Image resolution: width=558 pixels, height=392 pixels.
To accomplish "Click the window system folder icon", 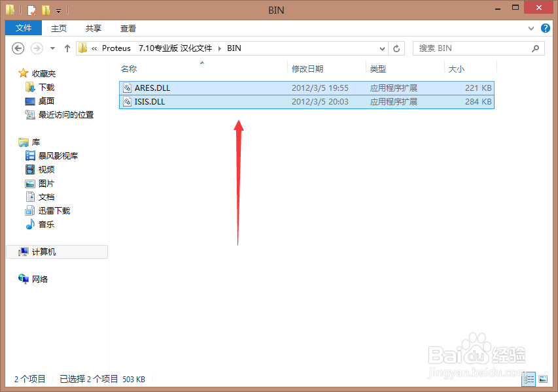I will coord(10,10).
